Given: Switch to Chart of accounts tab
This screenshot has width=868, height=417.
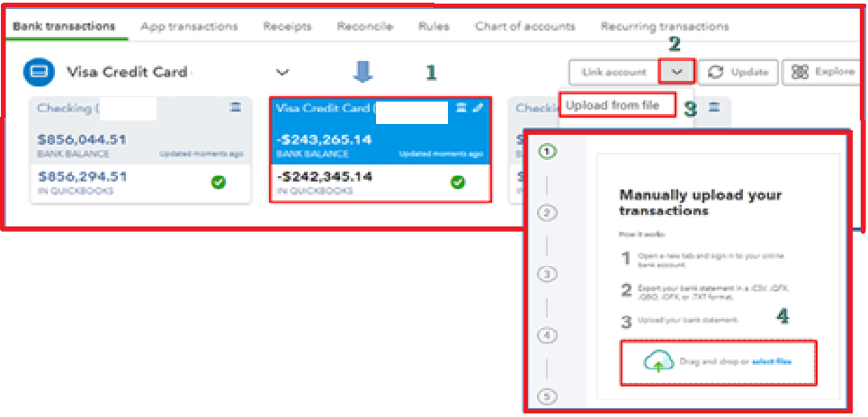Looking at the screenshot, I should point(525,27).
